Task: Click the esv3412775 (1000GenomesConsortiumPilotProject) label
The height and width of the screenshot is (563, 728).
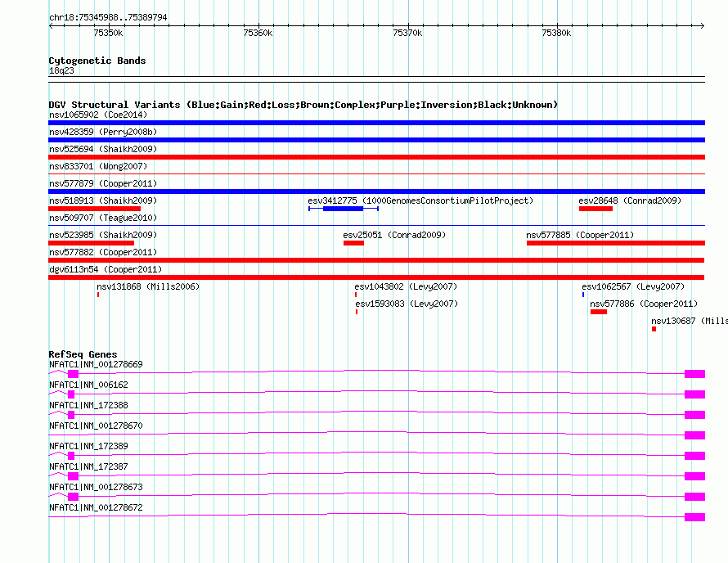Action: tap(420, 200)
